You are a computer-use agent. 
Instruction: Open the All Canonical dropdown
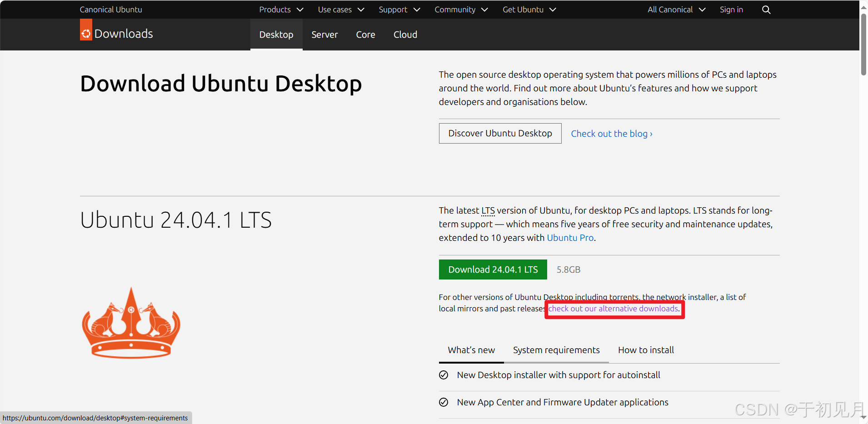[676, 10]
